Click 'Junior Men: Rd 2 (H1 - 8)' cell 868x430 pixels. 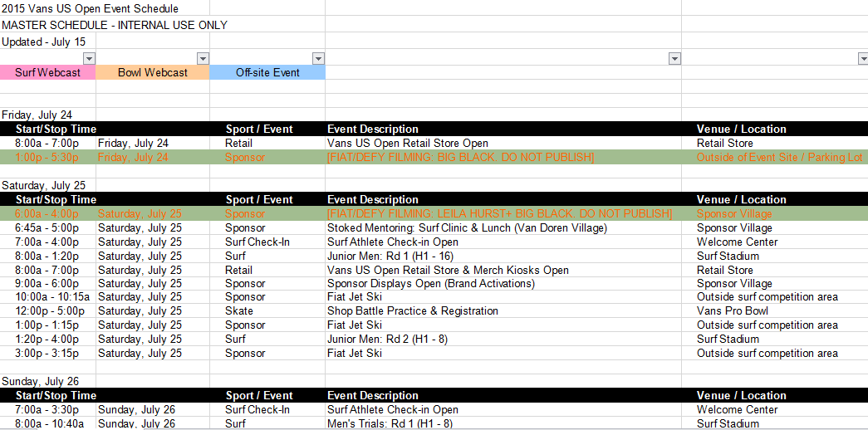tap(387, 340)
